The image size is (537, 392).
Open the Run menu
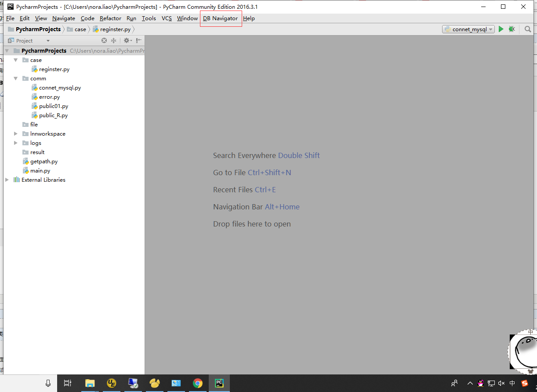click(x=131, y=18)
